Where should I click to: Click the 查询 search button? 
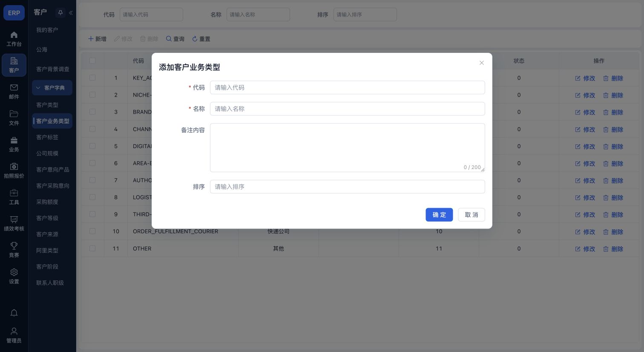pos(175,39)
